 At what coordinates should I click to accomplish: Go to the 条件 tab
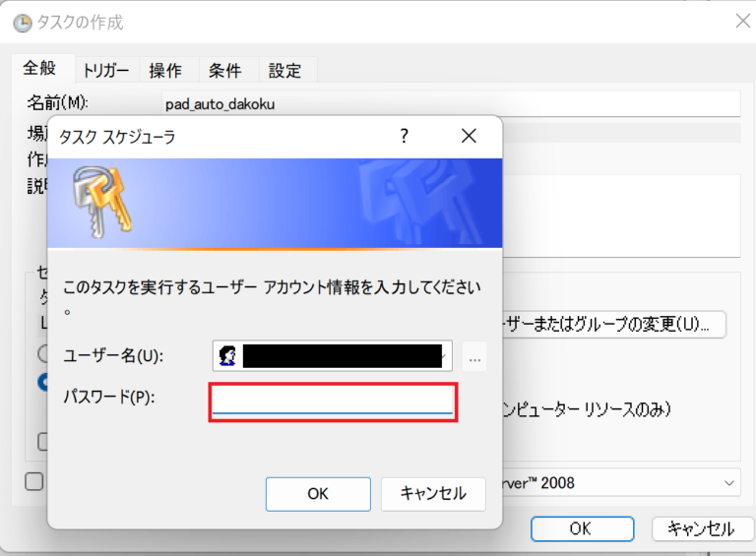click(x=225, y=70)
